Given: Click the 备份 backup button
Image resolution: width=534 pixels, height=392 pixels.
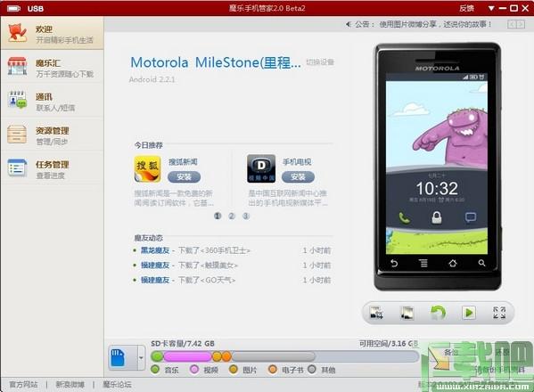Looking at the screenshot, I should point(451,353).
